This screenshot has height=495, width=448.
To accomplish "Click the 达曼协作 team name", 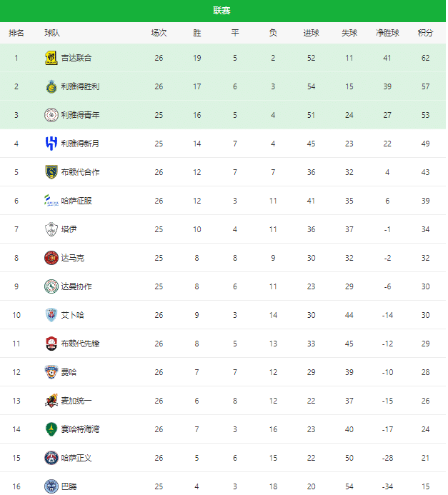I will (76, 286).
